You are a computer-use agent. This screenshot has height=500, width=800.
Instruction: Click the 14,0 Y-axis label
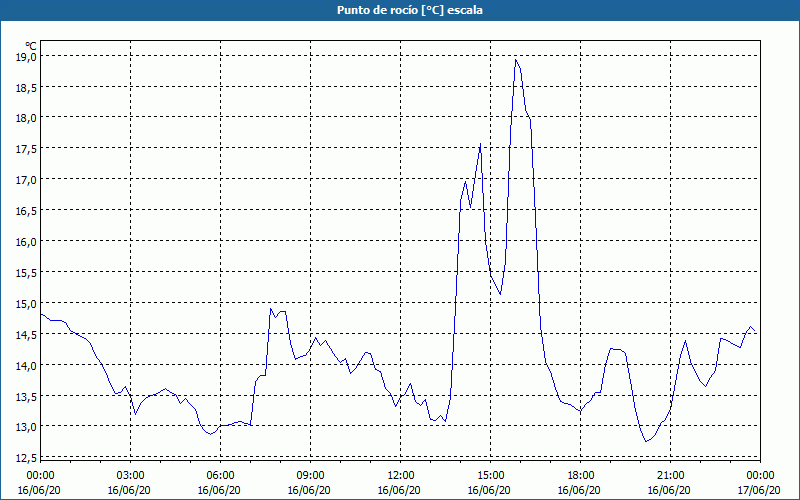pyautogui.click(x=27, y=366)
